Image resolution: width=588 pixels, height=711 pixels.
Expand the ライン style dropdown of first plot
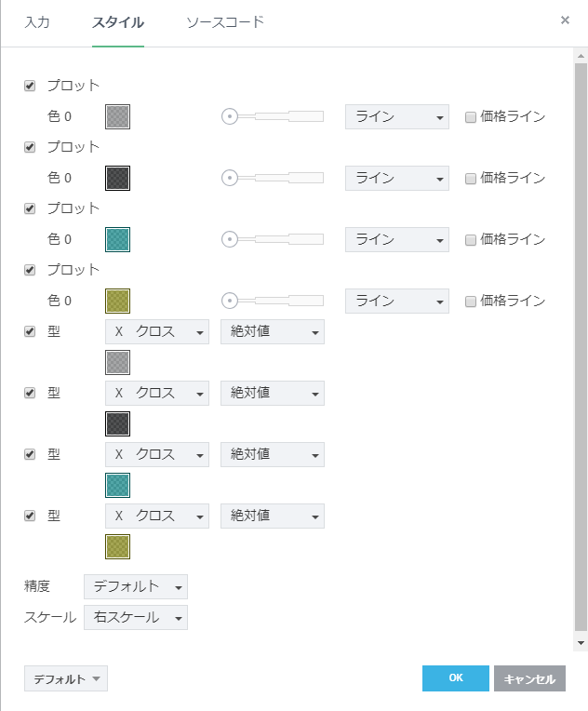[x=396, y=116]
